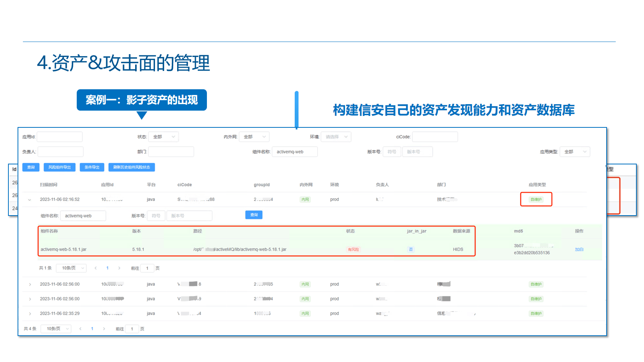The height and width of the screenshot is (362, 644).
Task: Open the 环境 请选择 dropdown
Action: coord(336,137)
